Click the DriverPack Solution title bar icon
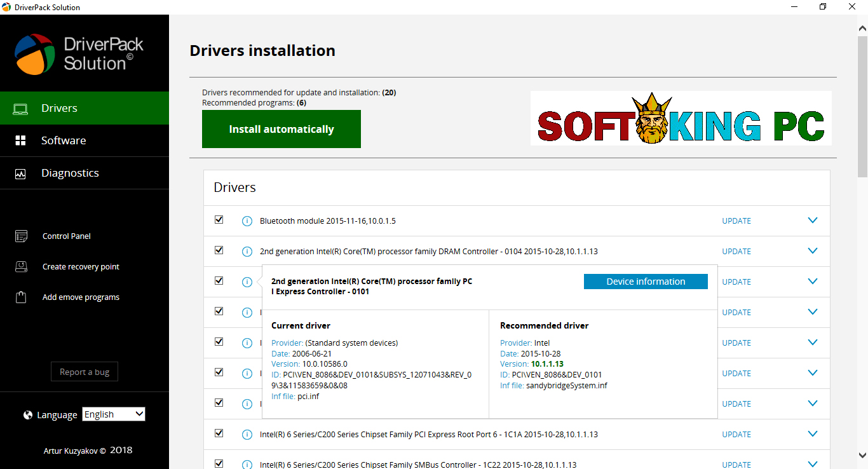The image size is (868, 469). coord(7,7)
